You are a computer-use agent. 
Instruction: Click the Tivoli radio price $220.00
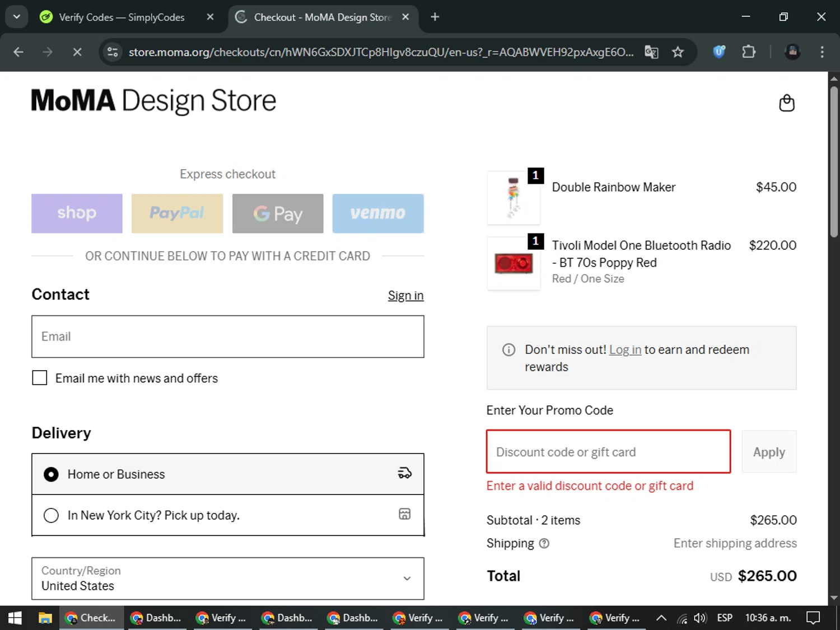pyautogui.click(x=773, y=245)
